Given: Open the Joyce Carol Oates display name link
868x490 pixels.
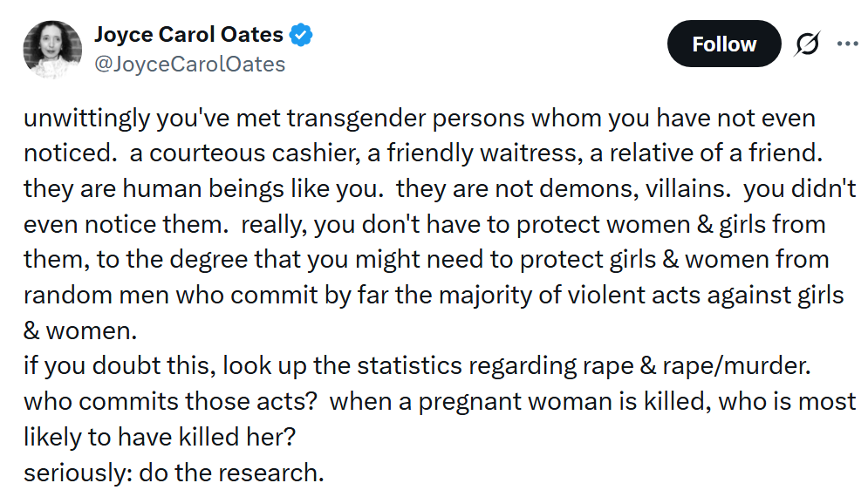Looking at the screenshot, I should [x=188, y=35].
